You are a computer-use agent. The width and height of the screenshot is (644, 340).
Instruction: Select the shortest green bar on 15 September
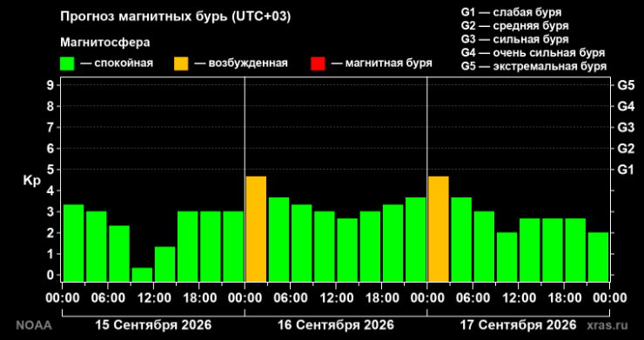coord(142,274)
